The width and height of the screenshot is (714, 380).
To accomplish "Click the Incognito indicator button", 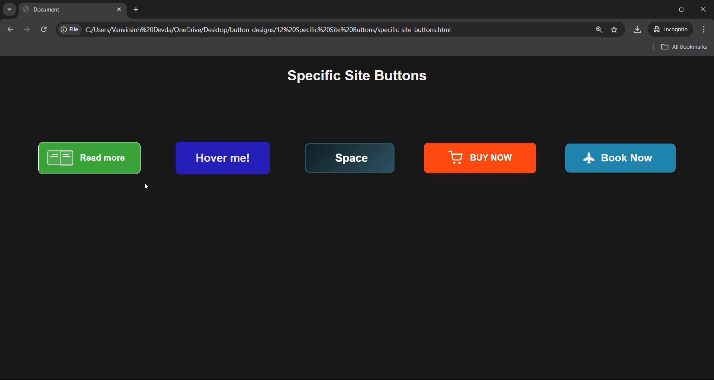I will pos(670,29).
